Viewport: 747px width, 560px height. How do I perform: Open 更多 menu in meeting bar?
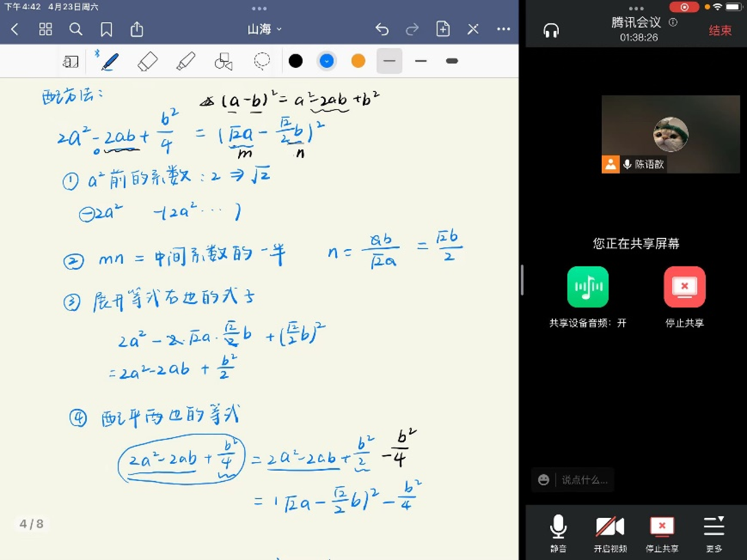point(713,532)
